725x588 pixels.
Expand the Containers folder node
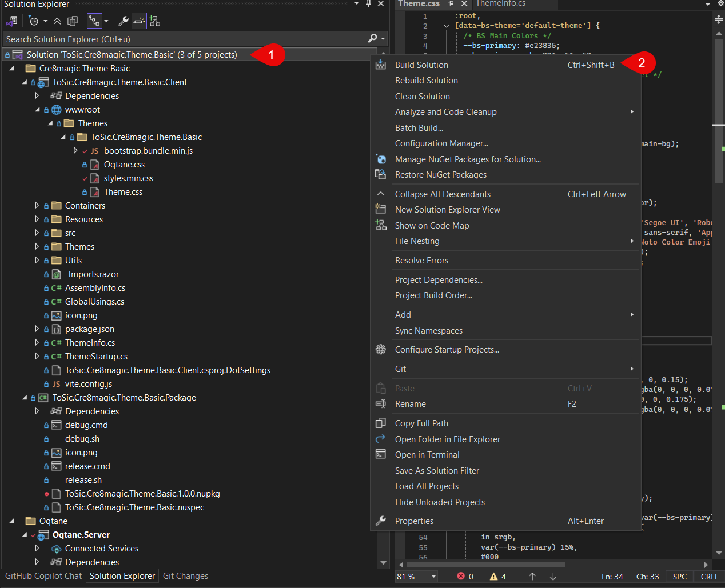37,206
